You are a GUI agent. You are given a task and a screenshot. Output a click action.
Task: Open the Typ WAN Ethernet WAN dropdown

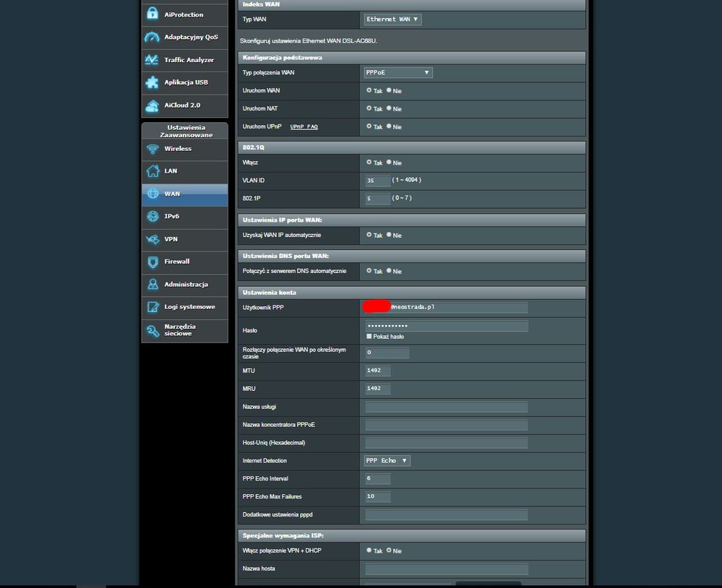(x=392, y=20)
